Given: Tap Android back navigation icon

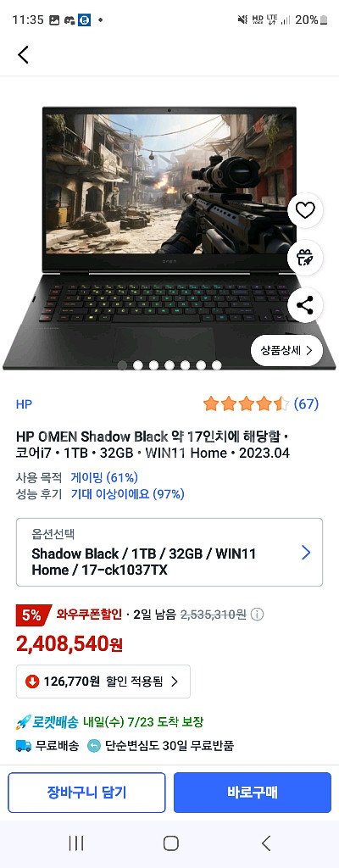Looking at the screenshot, I should coord(266,843).
